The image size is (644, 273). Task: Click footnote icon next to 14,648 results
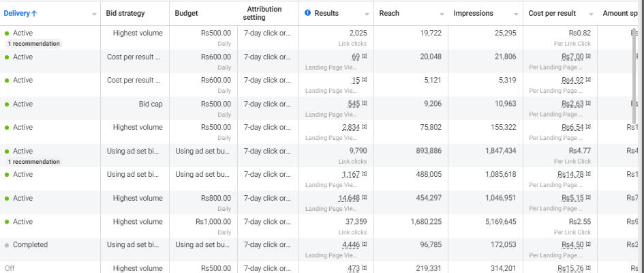point(365,198)
